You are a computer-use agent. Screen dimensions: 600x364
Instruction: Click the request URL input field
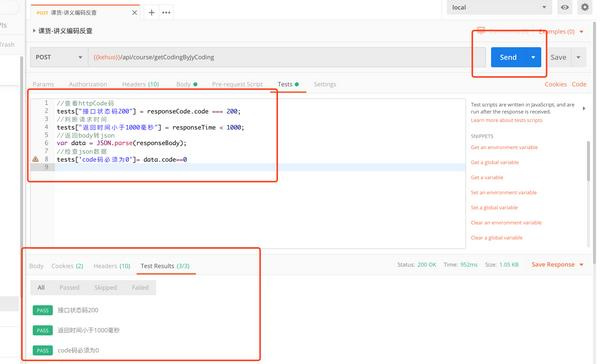(x=287, y=57)
